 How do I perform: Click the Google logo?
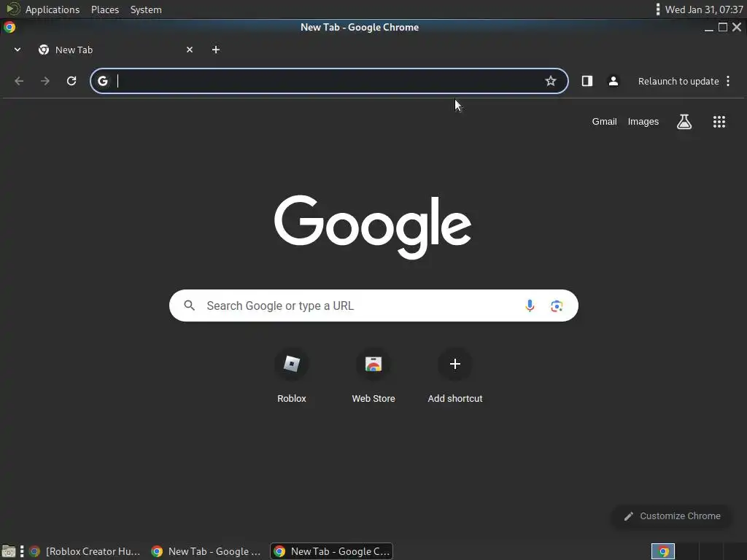(x=373, y=227)
